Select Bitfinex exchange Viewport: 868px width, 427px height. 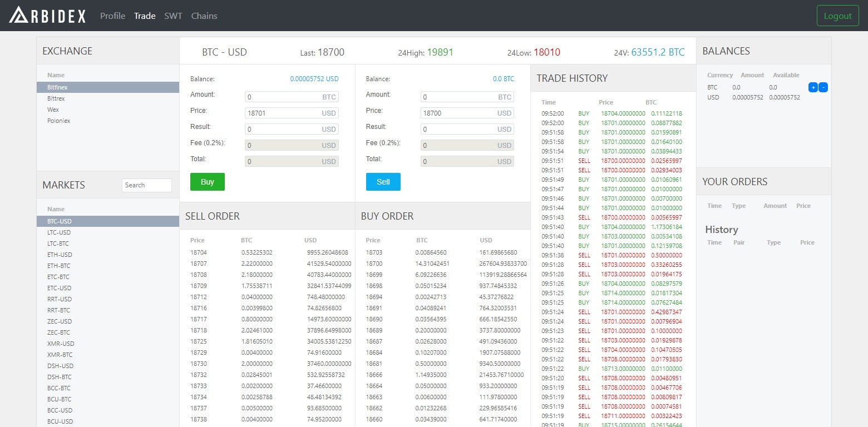click(x=108, y=87)
